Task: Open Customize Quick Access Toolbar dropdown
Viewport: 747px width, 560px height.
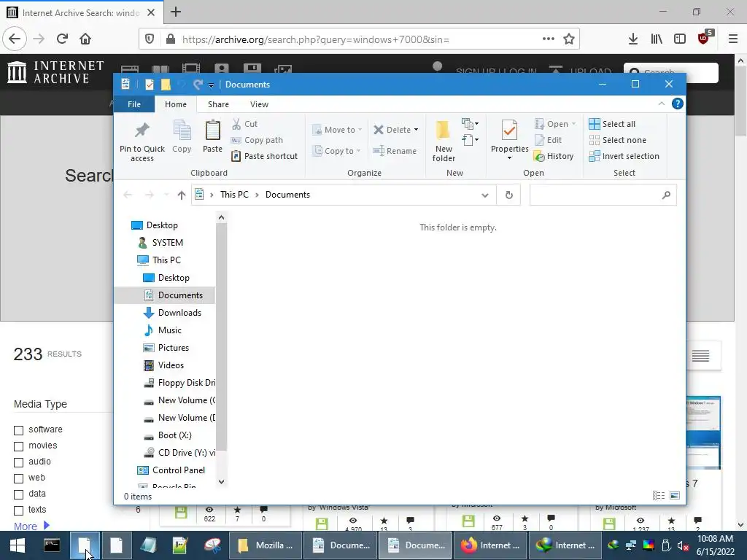Action: (x=211, y=85)
